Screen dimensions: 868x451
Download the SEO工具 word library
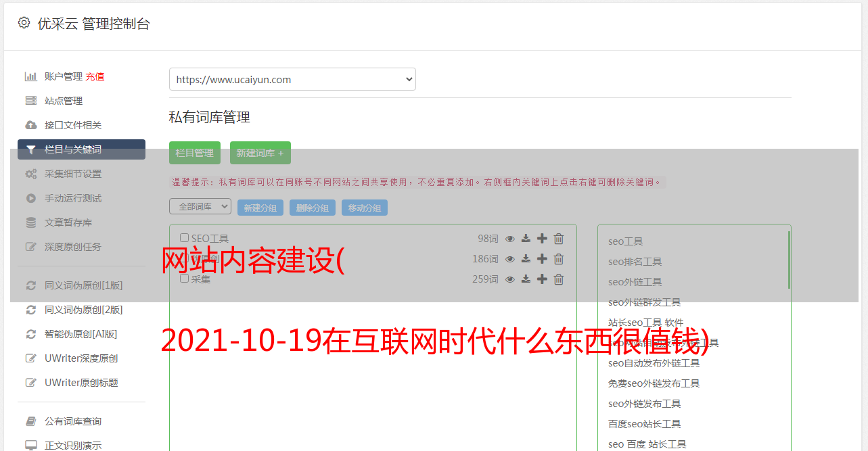pyautogui.click(x=526, y=239)
